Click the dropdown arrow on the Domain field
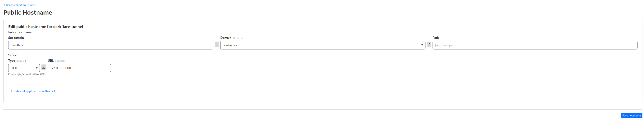The height and width of the screenshot is (120, 644). (422, 45)
